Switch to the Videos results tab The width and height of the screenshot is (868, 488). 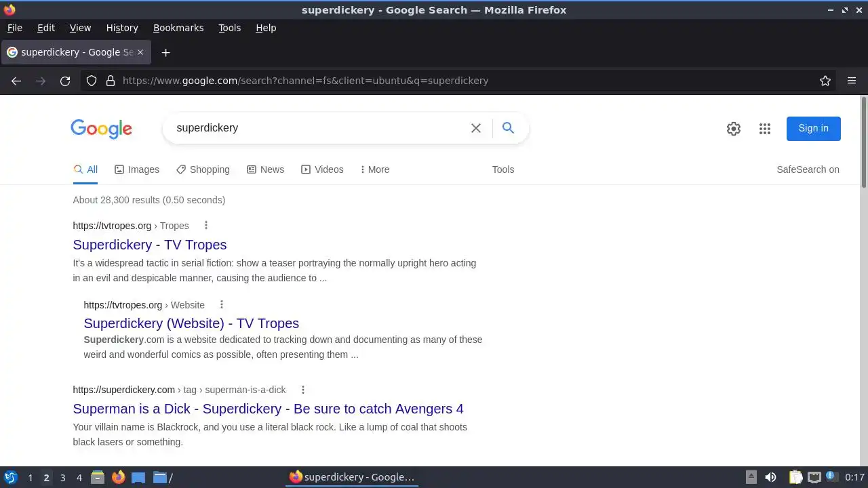[x=322, y=169]
